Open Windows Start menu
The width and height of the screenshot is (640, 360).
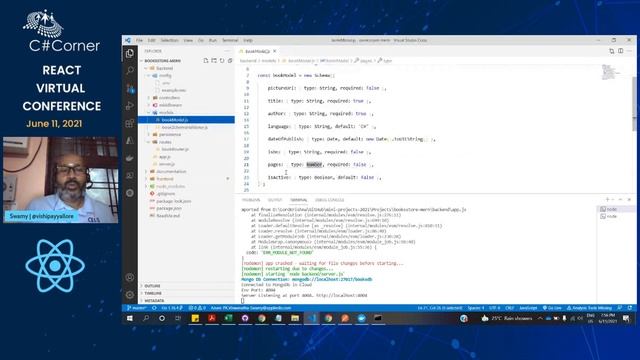[129, 318]
